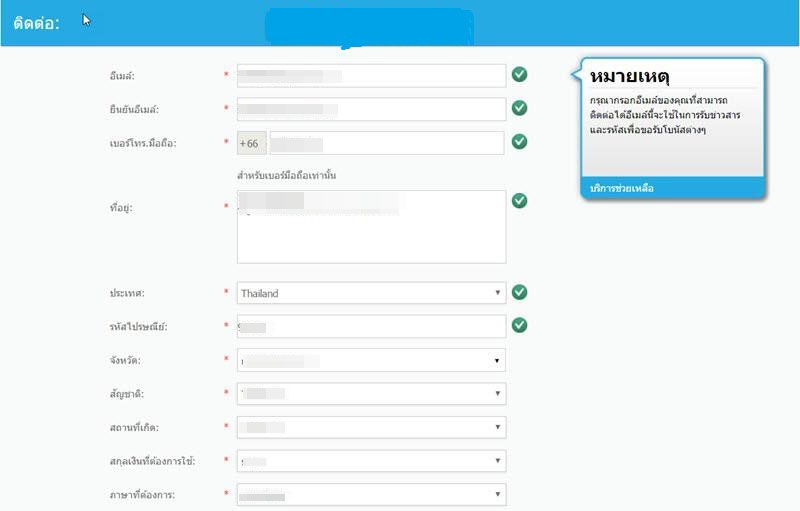Click green checkmark next to mobile number field
Screen dimensions: 800x511
(519, 142)
